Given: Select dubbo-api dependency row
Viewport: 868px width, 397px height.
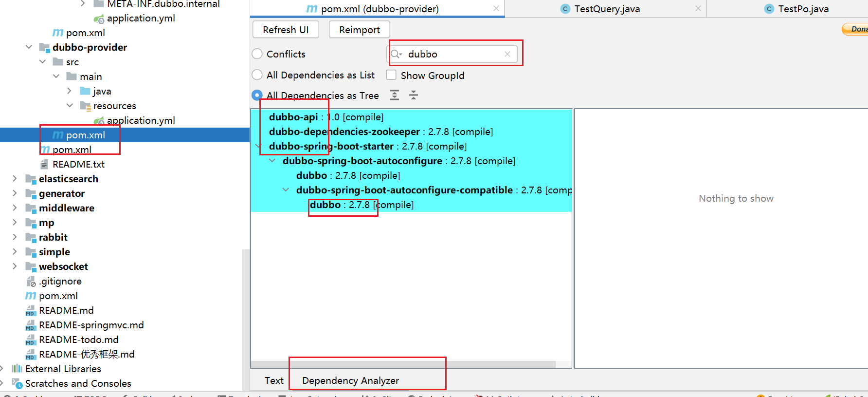Looking at the screenshot, I should click(x=411, y=117).
